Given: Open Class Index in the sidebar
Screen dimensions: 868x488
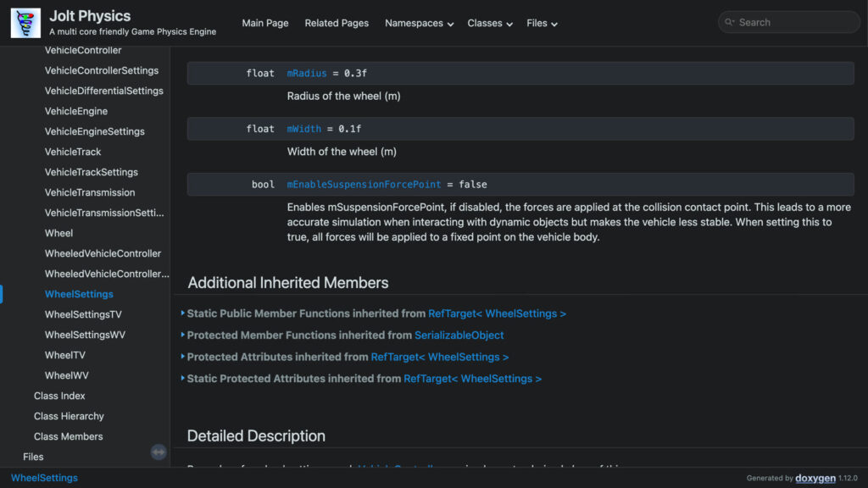Looking at the screenshot, I should [59, 396].
